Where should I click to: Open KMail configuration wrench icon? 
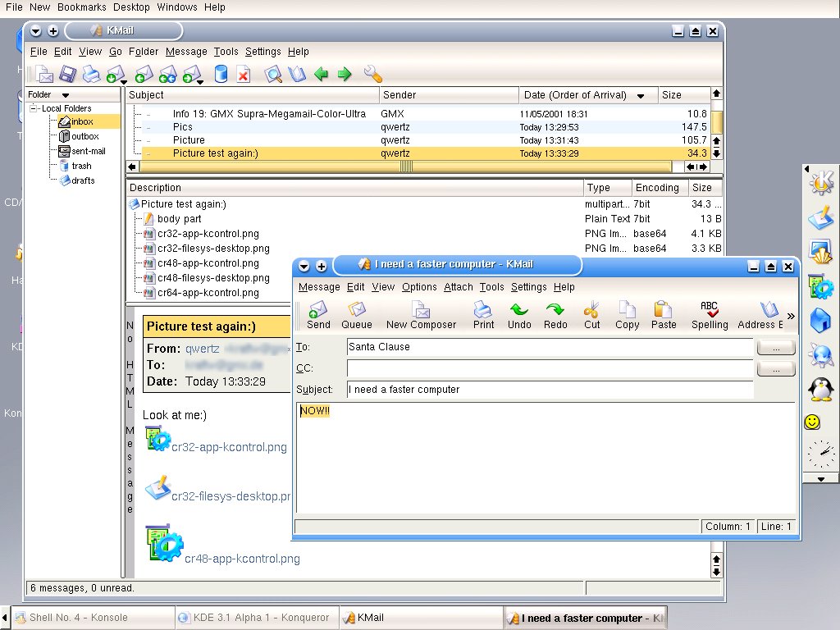[x=372, y=74]
